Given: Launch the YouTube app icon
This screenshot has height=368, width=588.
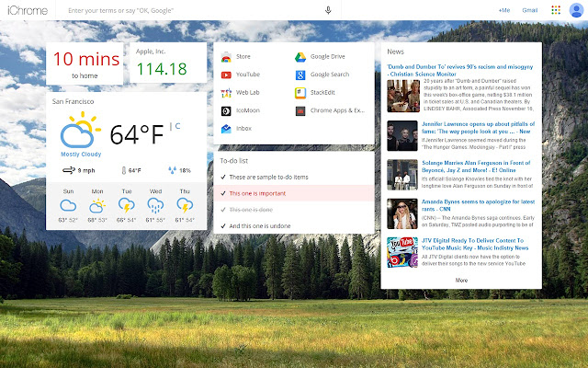Looking at the screenshot, I should (x=226, y=75).
